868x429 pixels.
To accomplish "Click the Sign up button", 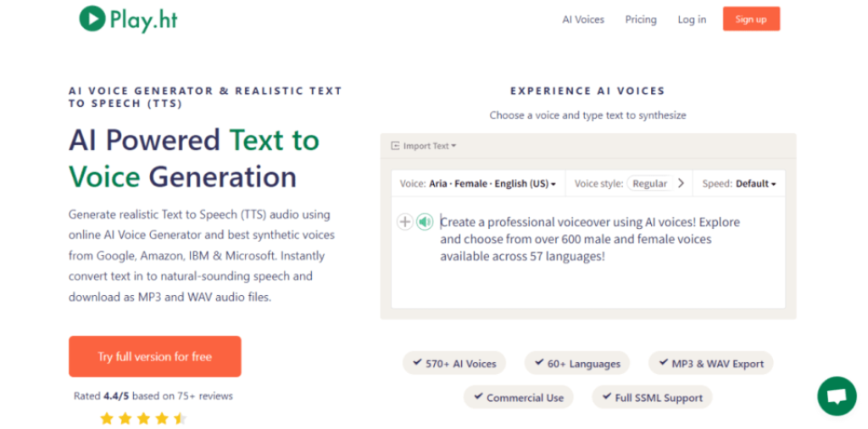I will 751,19.
